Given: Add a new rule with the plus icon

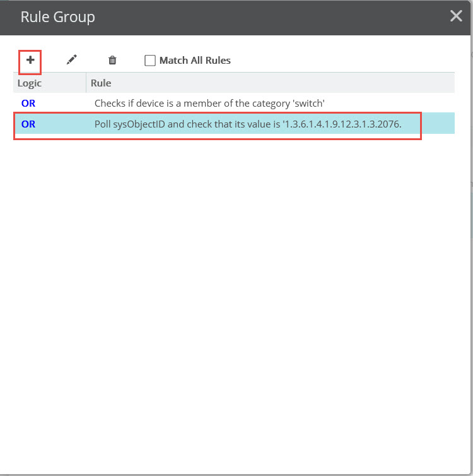Looking at the screenshot, I should click(x=30, y=60).
